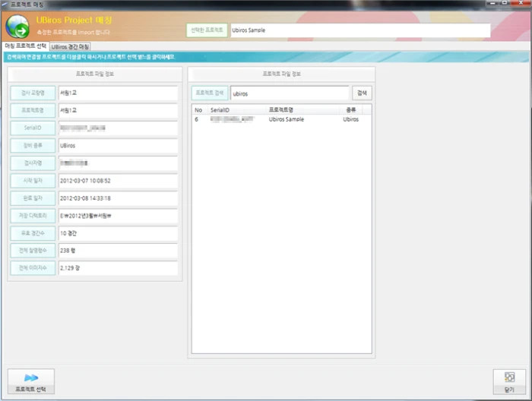Close the window with title bar X

tap(521, 3)
